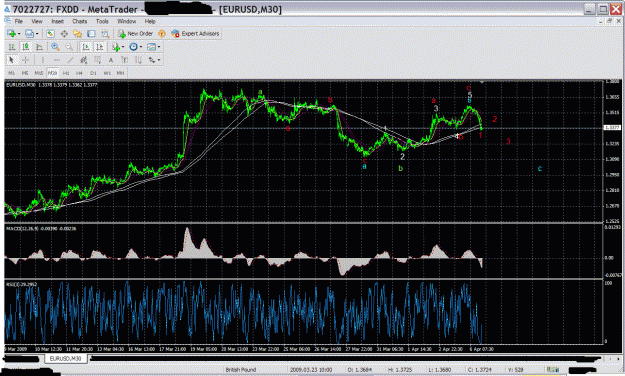Click the cyan 'c' wave label
The height and width of the screenshot is (376, 625).
pos(540,169)
